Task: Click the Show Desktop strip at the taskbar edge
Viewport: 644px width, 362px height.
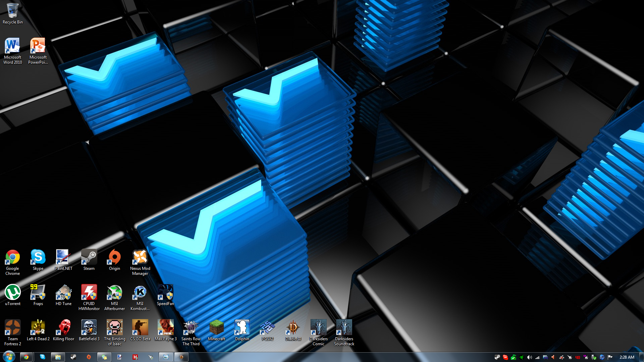Action: pos(641,357)
